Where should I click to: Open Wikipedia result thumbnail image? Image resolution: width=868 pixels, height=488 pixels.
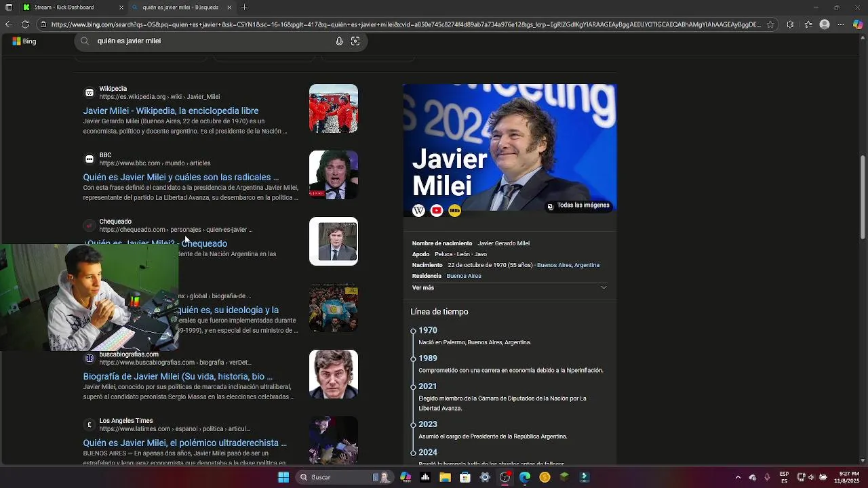point(334,108)
